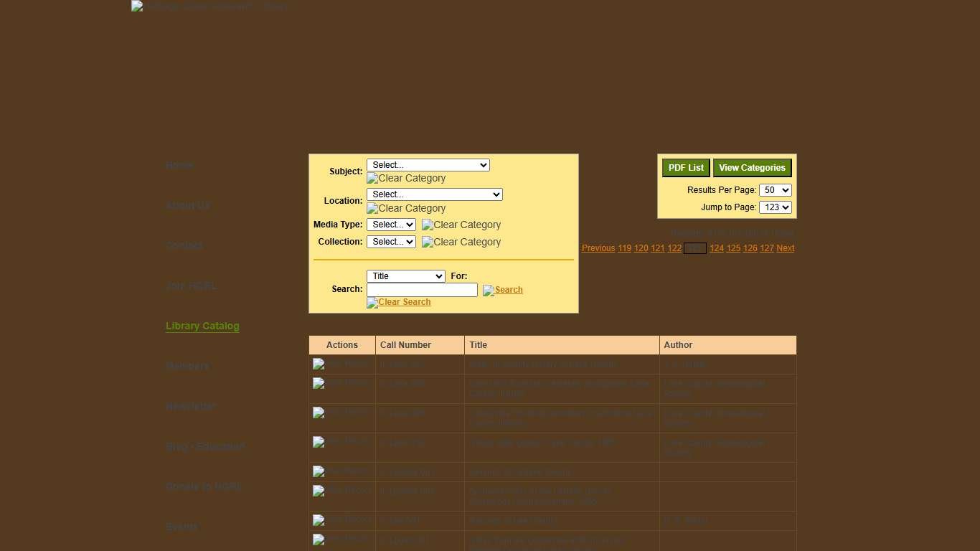The height and width of the screenshot is (551, 980).
Task: Open the Jump to Page selector
Action: point(776,207)
